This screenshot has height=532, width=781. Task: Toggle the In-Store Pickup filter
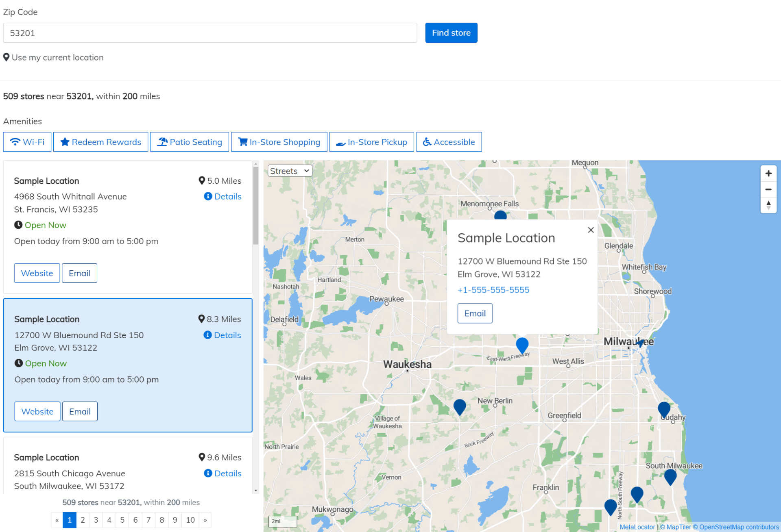371,142
